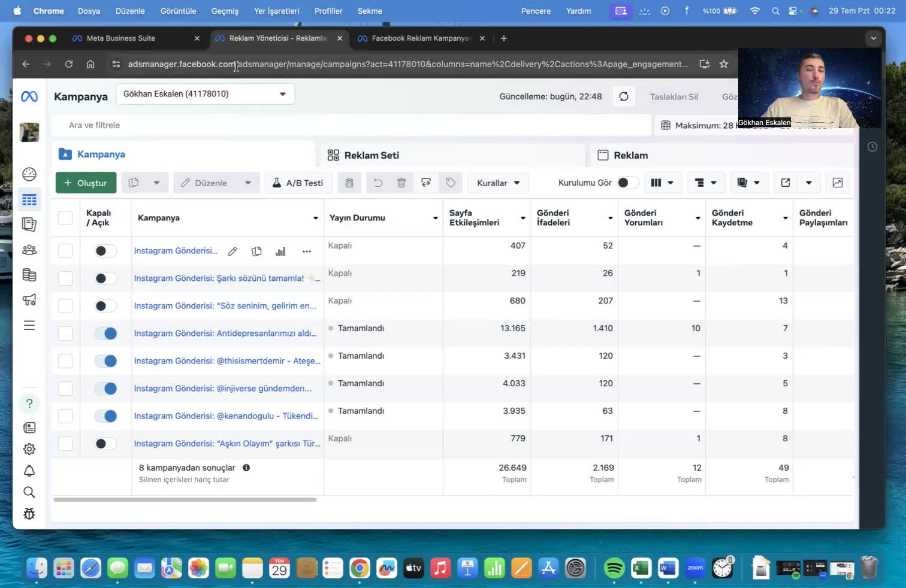Open Account overview gauge icon in sidebar

click(x=29, y=174)
